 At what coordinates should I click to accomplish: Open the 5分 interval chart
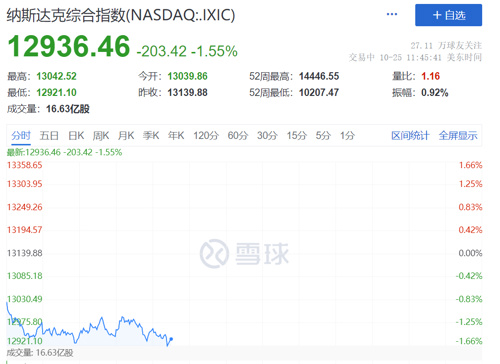(x=323, y=136)
